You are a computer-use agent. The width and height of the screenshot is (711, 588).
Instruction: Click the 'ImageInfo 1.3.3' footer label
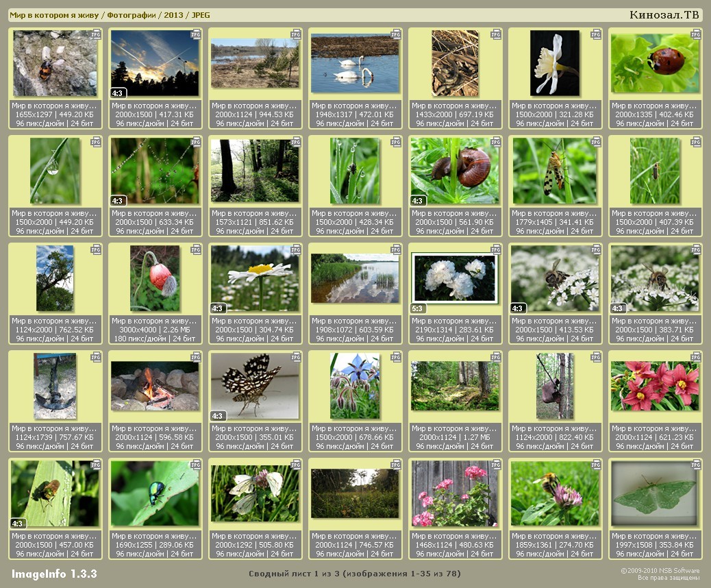(x=54, y=574)
